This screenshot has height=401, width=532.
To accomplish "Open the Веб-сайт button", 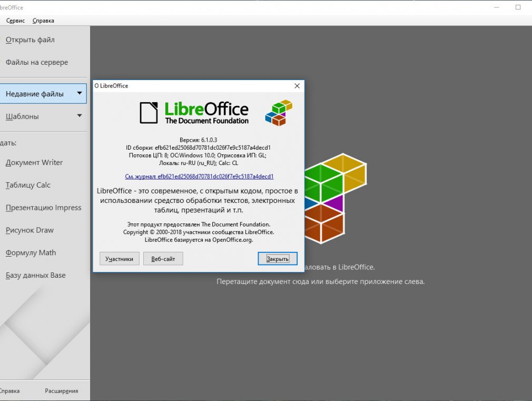I will click(x=163, y=259).
